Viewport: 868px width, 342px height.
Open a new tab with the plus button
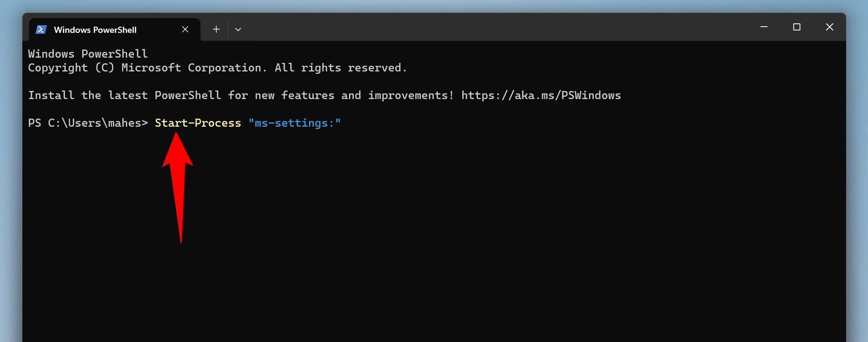click(216, 30)
